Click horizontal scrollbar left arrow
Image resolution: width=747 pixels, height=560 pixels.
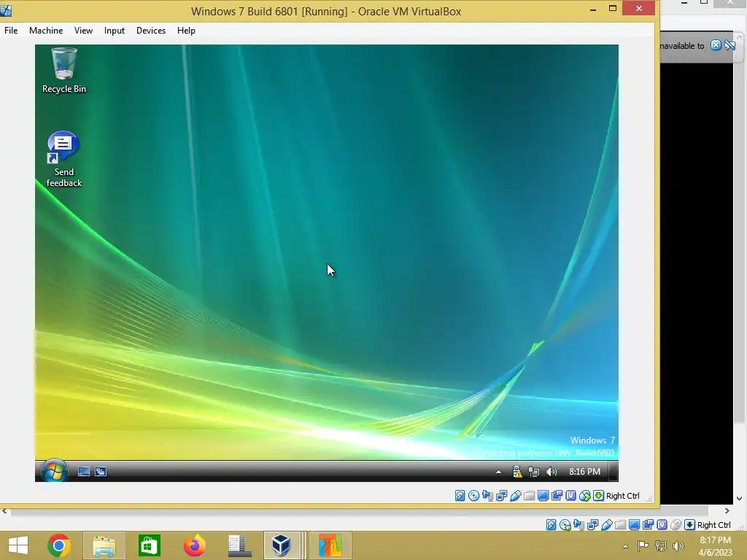4,511
